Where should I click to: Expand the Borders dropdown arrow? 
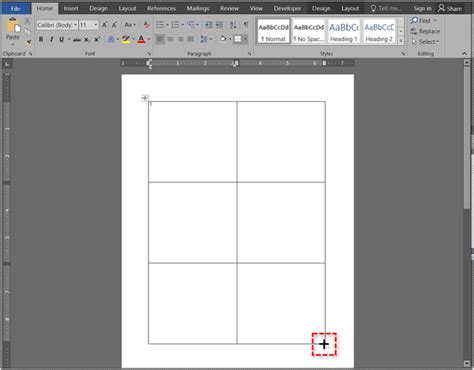[245, 39]
